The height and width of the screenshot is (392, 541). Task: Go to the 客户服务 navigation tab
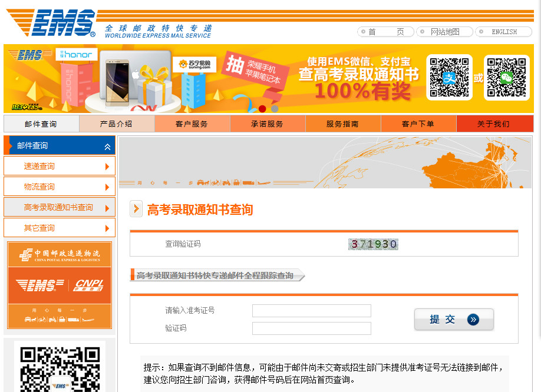(x=192, y=124)
